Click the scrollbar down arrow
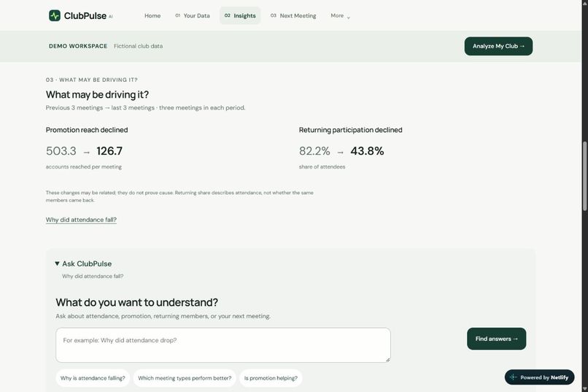This screenshot has width=588, height=392. pos(584,388)
